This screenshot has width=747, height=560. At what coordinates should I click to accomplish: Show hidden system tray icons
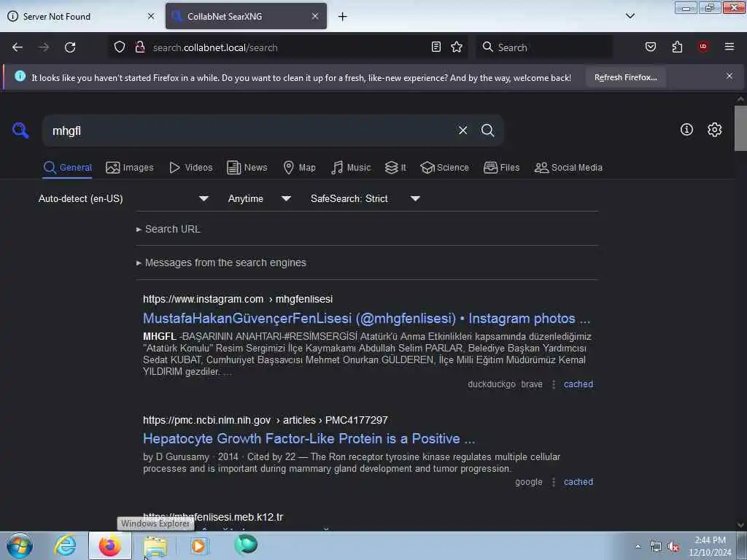[638, 547]
